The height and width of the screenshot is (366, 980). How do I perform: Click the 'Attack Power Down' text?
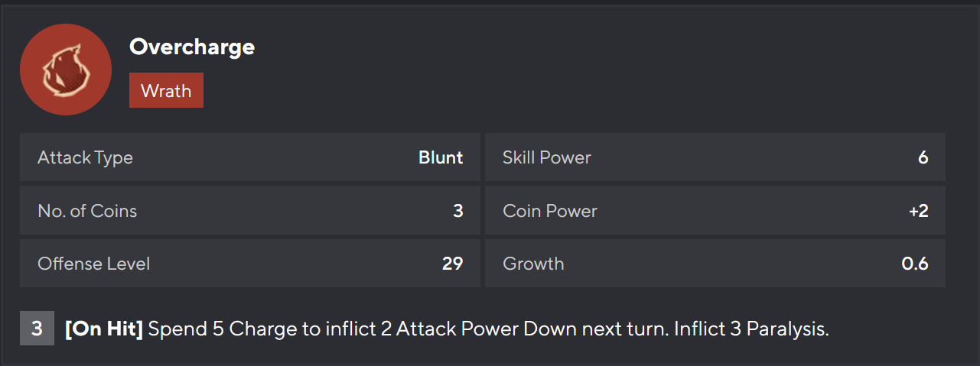457,330
